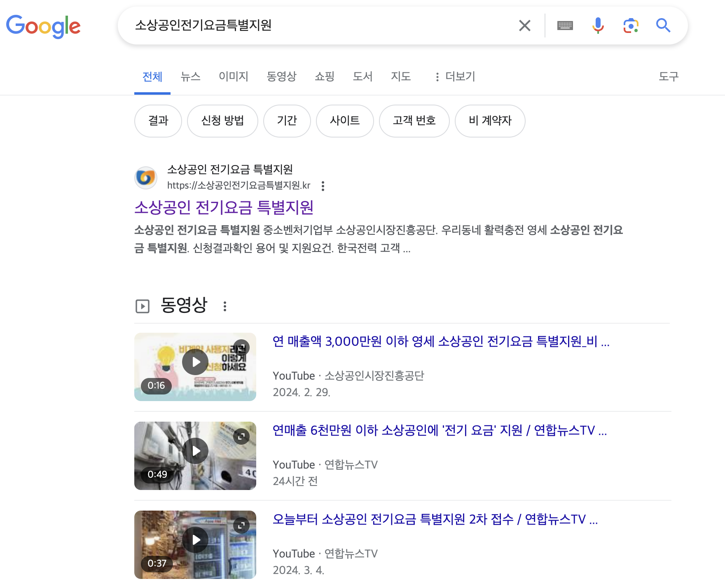Expand preview icon on 0:16 video thumbnail
The width and height of the screenshot is (725, 588).
pos(241,348)
